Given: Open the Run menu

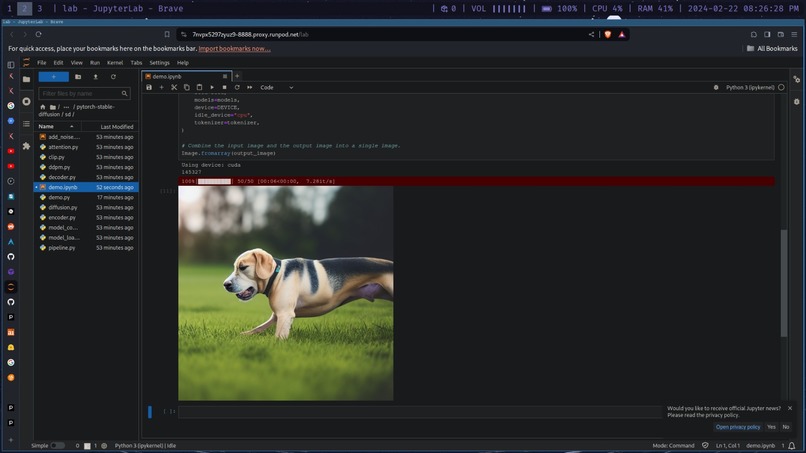Looking at the screenshot, I should (x=95, y=63).
